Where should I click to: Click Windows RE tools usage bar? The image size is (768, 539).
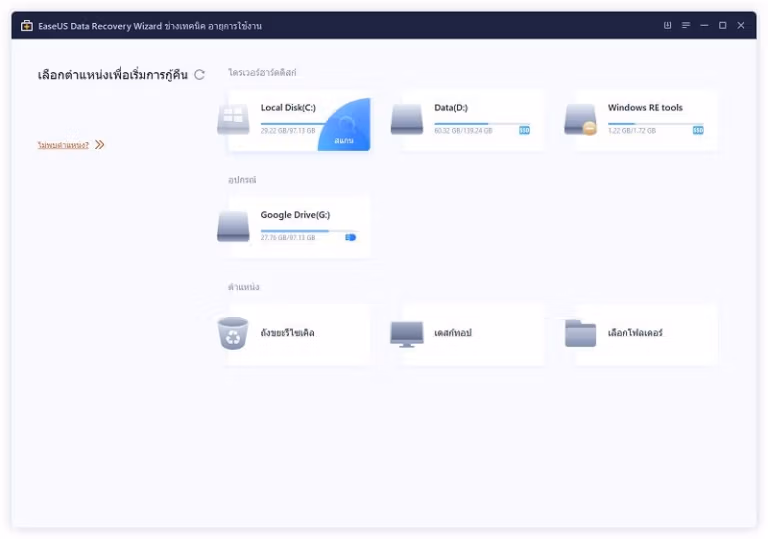pos(655,123)
